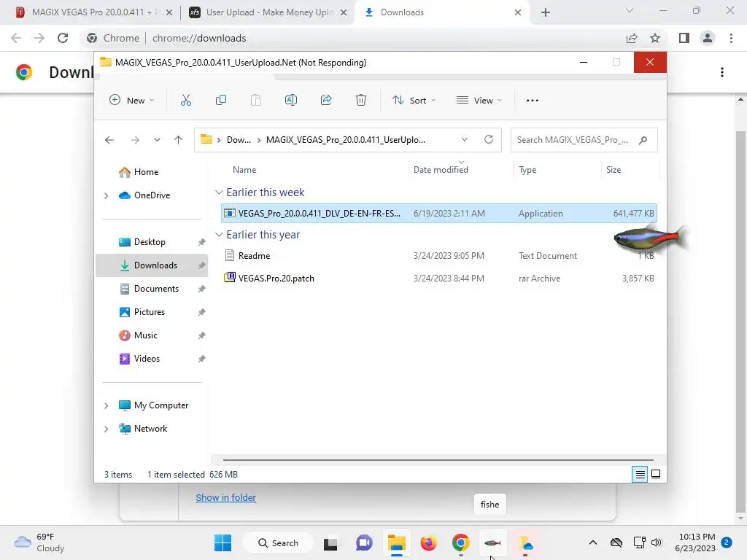
Task: Click the Rename icon in Explorer toolbar
Action: coord(290,100)
